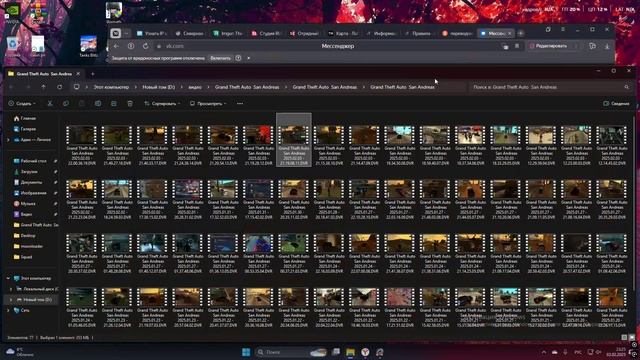Switch to the Правила browser tab
The height and width of the screenshot is (360, 640).
(x=420, y=33)
